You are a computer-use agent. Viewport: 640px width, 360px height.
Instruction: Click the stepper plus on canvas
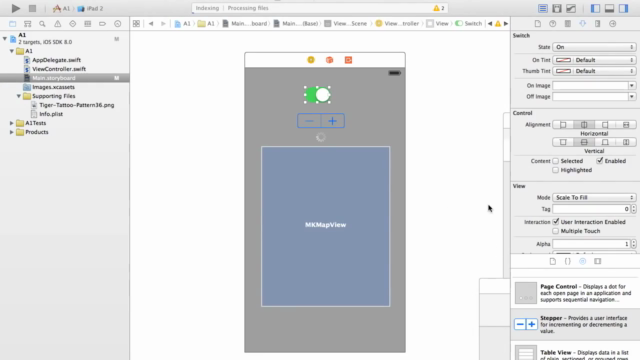pyautogui.click(x=333, y=121)
